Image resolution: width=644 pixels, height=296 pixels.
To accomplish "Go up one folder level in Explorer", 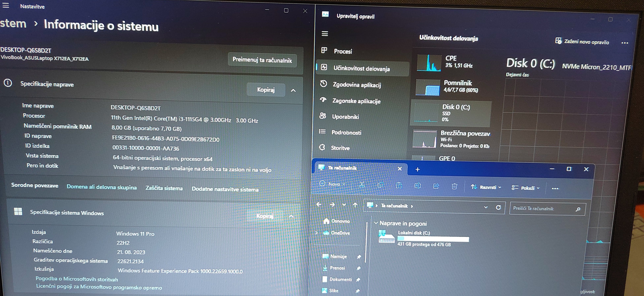I will pyautogui.click(x=355, y=205).
